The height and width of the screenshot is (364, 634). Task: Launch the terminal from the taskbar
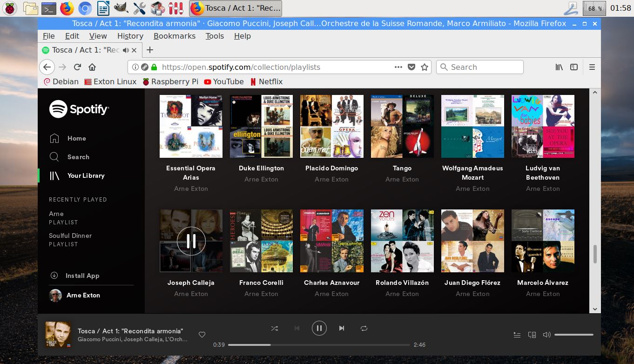tap(48, 8)
